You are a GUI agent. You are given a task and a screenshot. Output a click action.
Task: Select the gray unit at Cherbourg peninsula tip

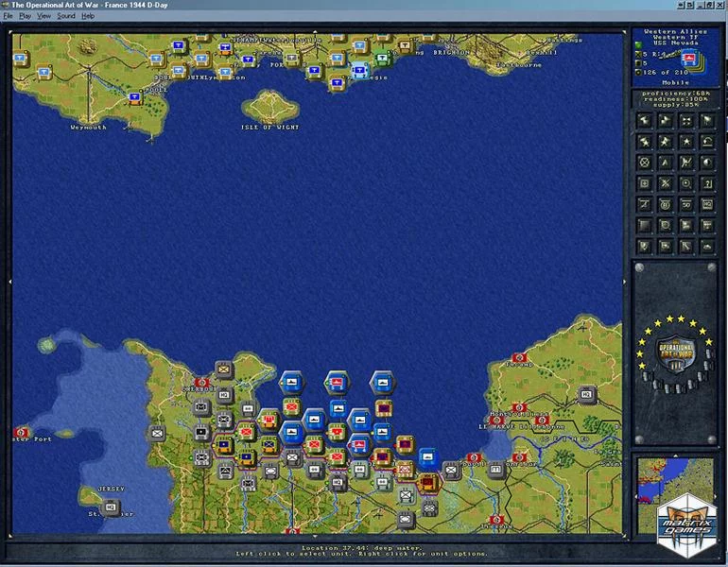pyautogui.click(x=224, y=369)
